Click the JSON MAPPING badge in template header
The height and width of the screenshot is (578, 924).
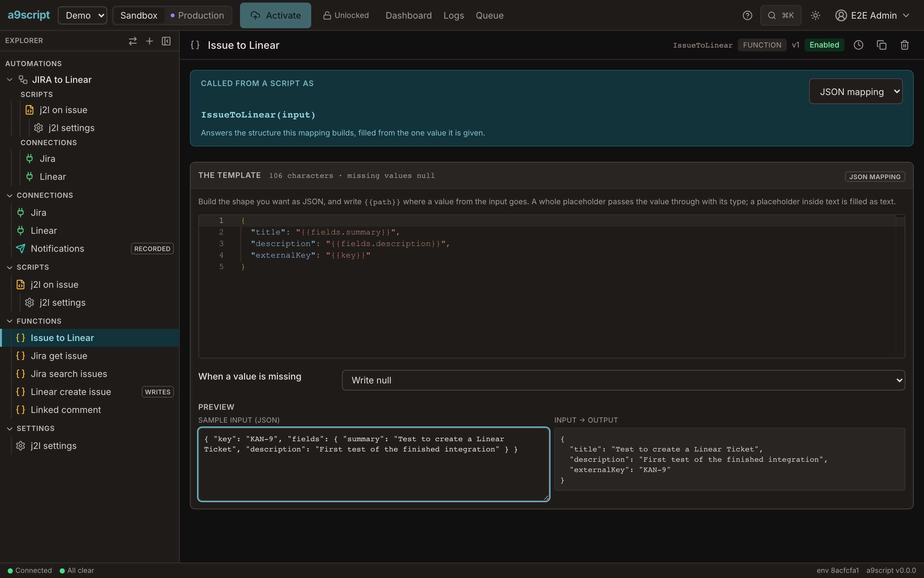875,177
